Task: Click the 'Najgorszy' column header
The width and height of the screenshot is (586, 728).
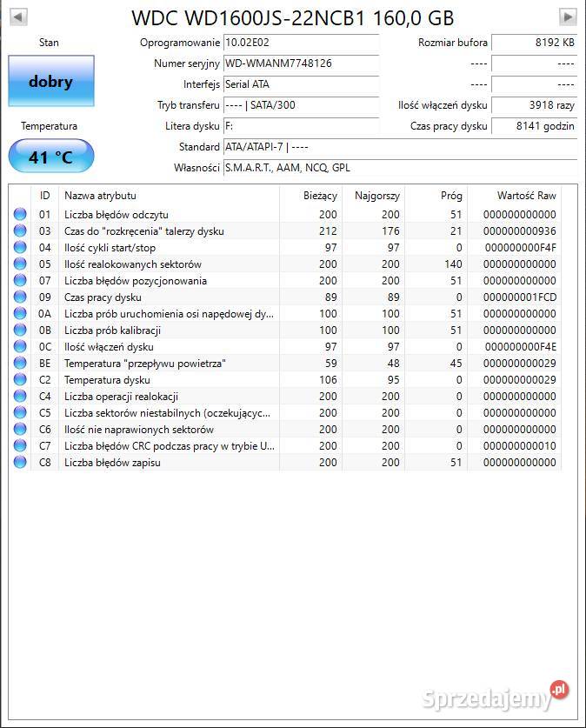Action: 374,196
